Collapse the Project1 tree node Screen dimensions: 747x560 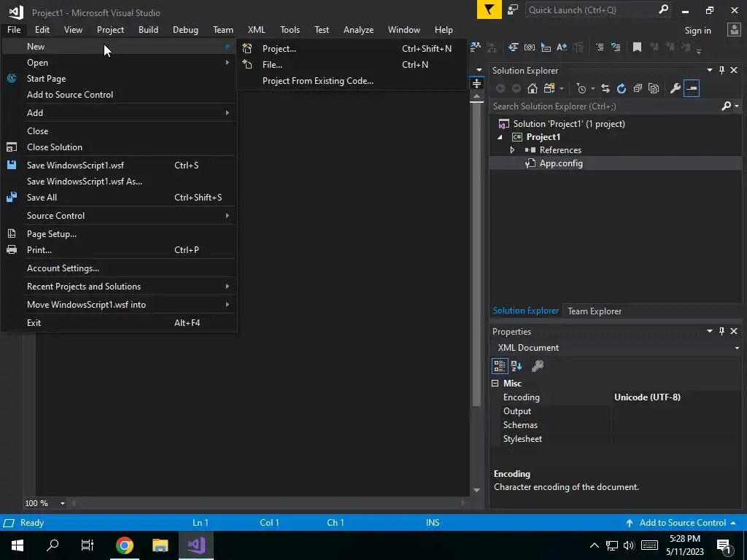(500, 137)
